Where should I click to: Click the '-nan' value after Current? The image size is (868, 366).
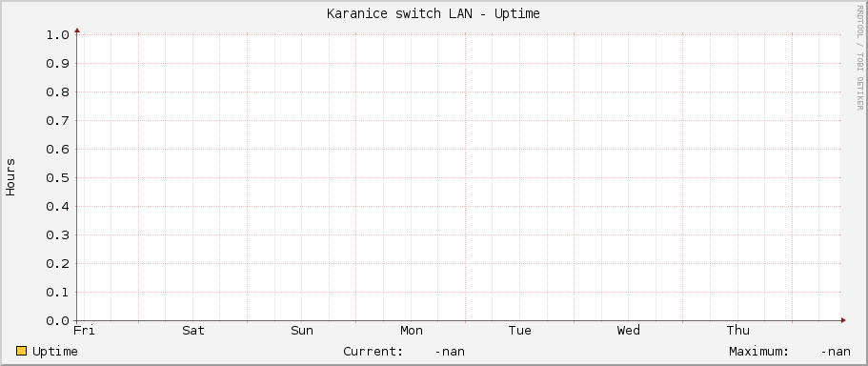tap(450, 352)
